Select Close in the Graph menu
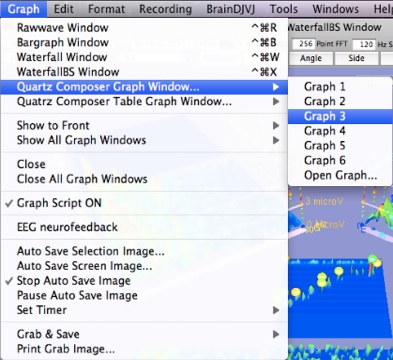393x360 pixels. click(145, 164)
